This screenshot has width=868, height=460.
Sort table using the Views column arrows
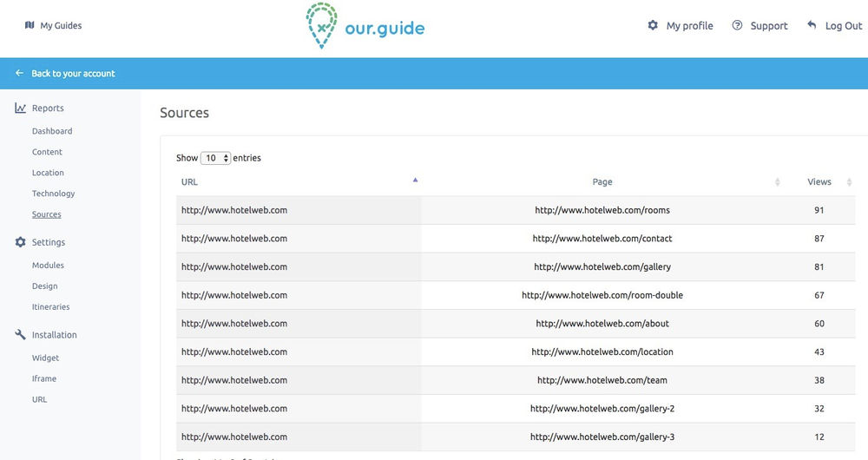[849, 181]
